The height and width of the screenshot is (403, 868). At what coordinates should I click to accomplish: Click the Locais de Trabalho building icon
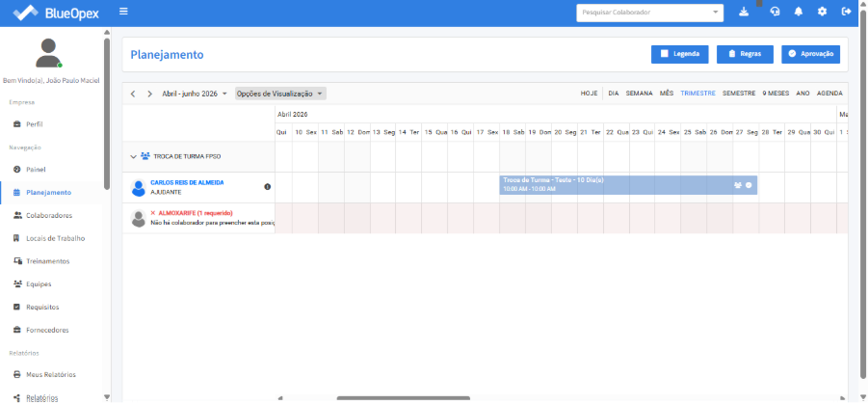pos(16,238)
